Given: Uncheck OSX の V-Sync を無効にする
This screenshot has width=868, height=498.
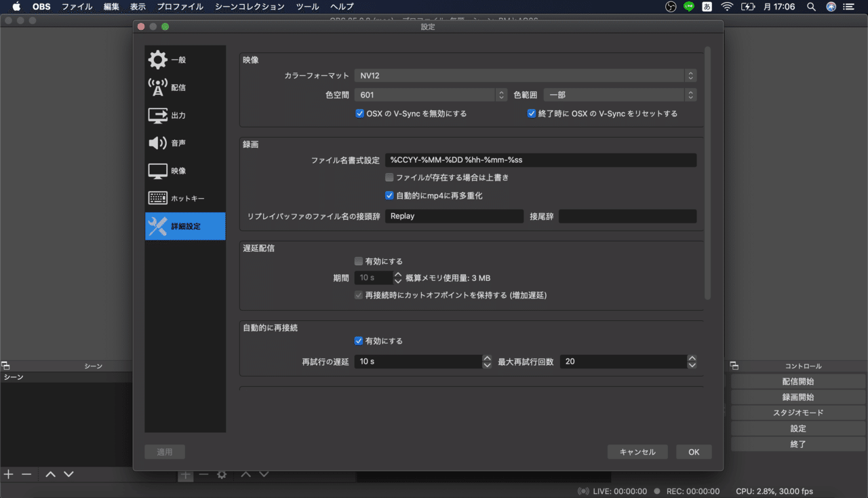Looking at the screenshot, I should pyautogui.click(x=360, y=113).
